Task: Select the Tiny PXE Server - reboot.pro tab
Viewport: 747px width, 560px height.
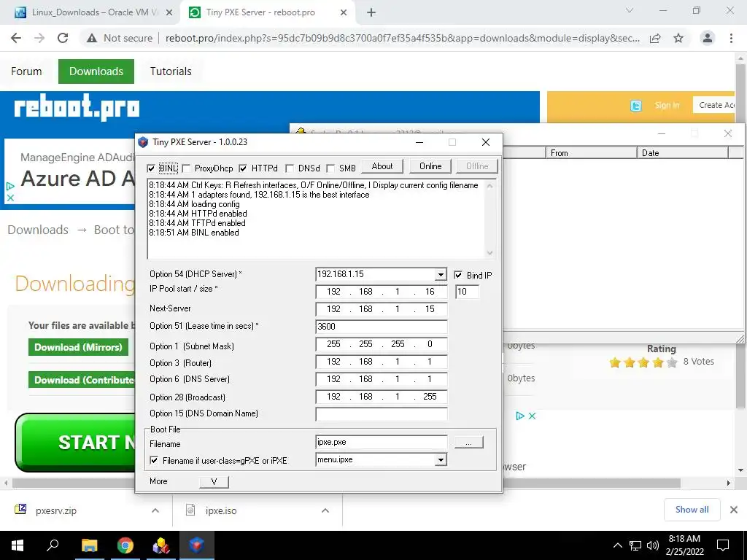Action: tap(267, 12)
